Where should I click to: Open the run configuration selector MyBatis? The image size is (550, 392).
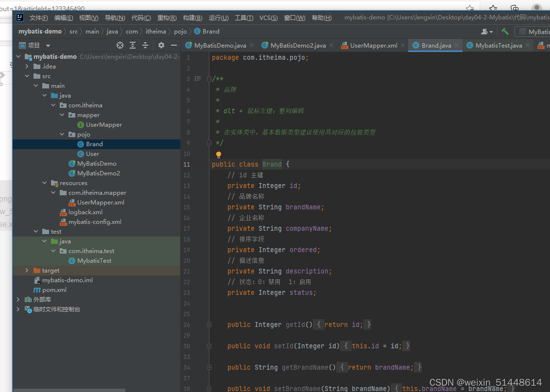pos(533,32)
